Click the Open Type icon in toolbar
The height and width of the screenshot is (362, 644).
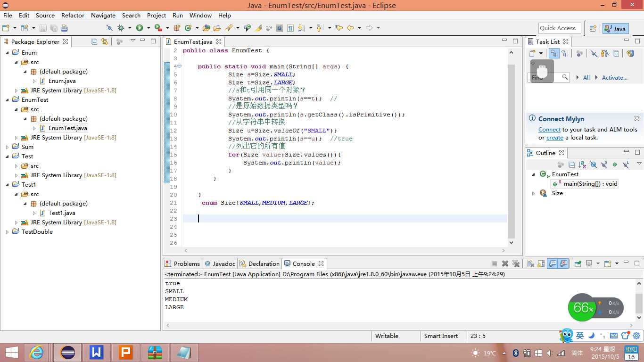click(x=206, y=28)
